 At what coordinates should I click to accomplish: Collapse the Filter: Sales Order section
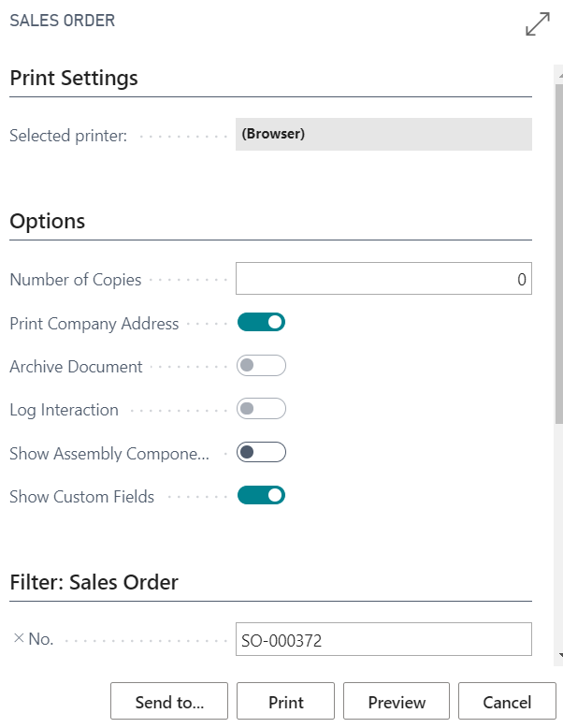[x=94, y=583]
